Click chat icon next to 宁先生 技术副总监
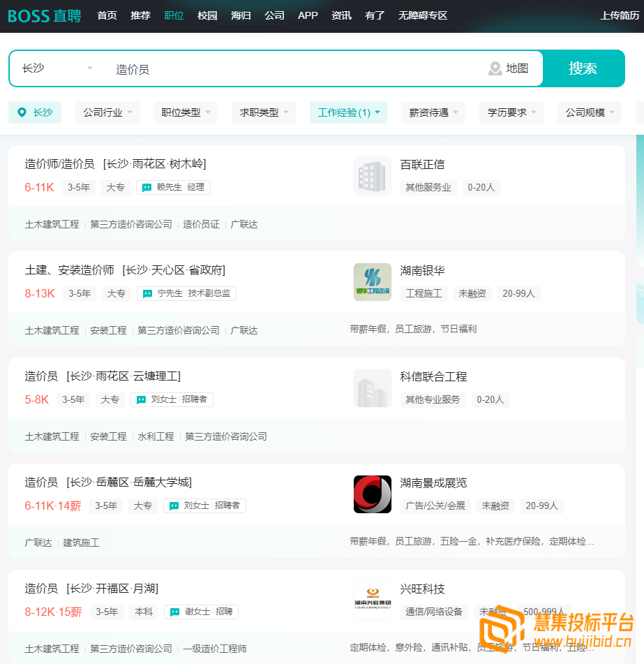The height and width of the screenshot is (664, 644). (148, 293)
